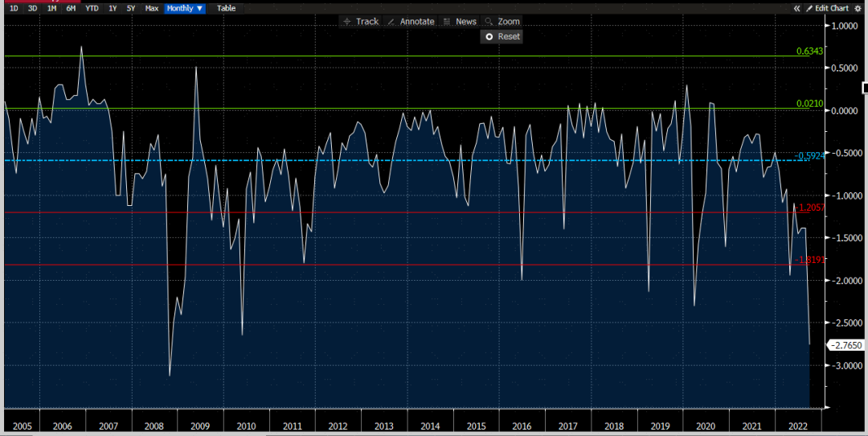Click the -1.5000 y-axis label

(847, 237)
